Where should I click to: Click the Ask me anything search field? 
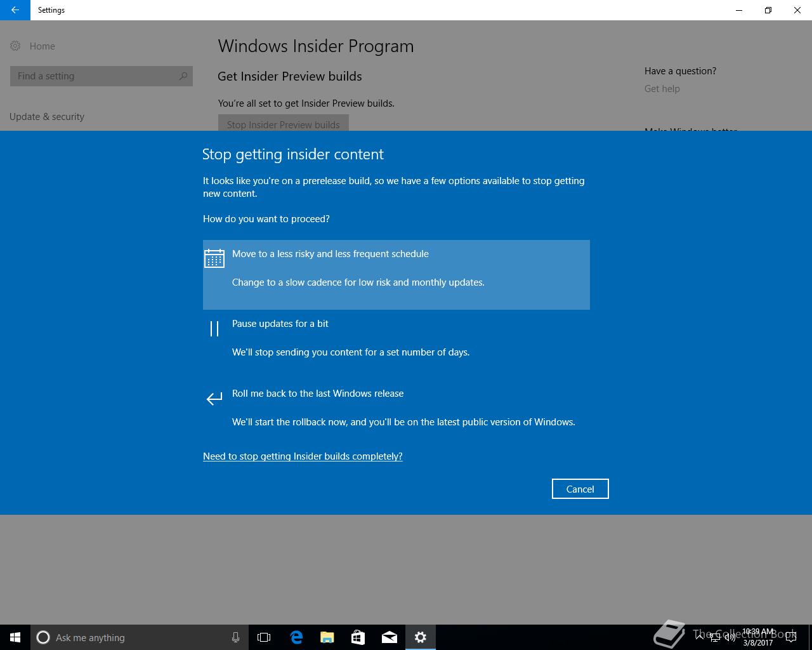[140, 637]
